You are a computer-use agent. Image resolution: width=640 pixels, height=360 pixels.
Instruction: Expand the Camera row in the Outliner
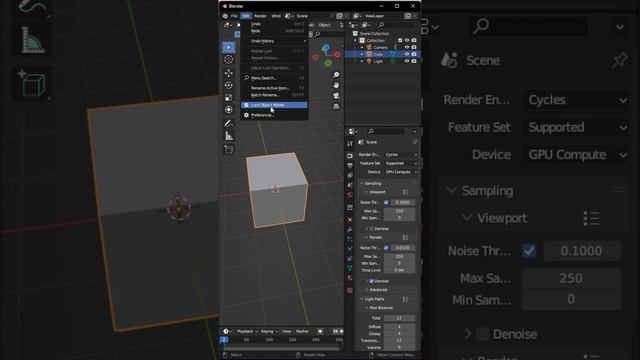(362, 47)
